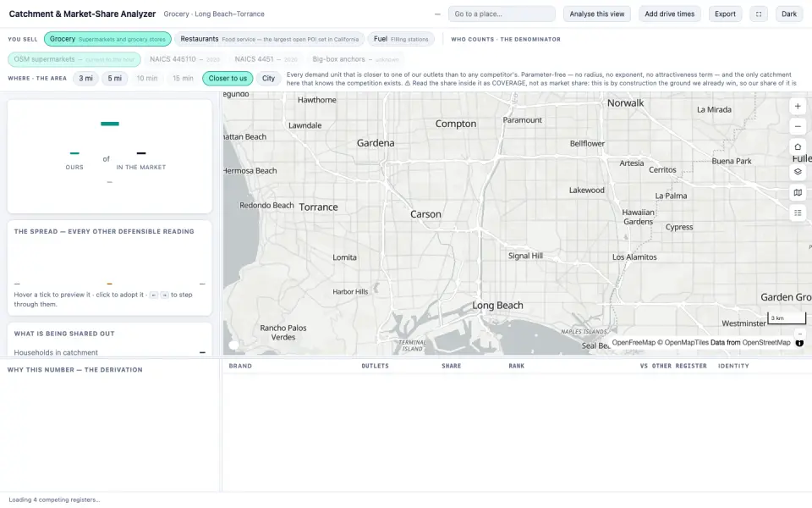This screenshot has height=508, width=812.
Task: Set the area to 3 mi
Action: coord(85,78)
